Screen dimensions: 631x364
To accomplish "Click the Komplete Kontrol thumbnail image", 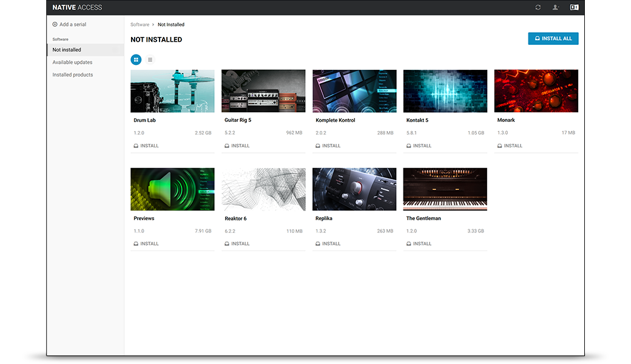I will coord(354,91).
